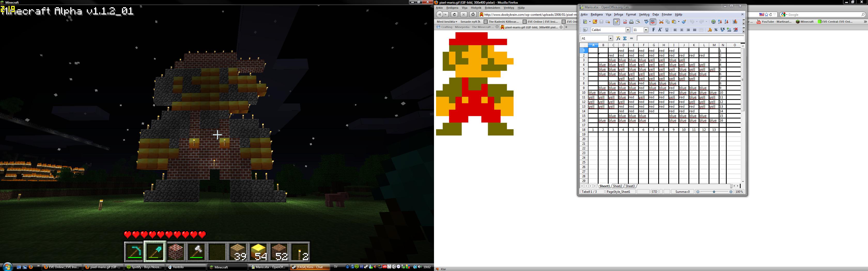Image resolution: width=868 pixels, height=271 pixels.
Task: Export directly as PDF in Calc
Action: click(625, 22)
